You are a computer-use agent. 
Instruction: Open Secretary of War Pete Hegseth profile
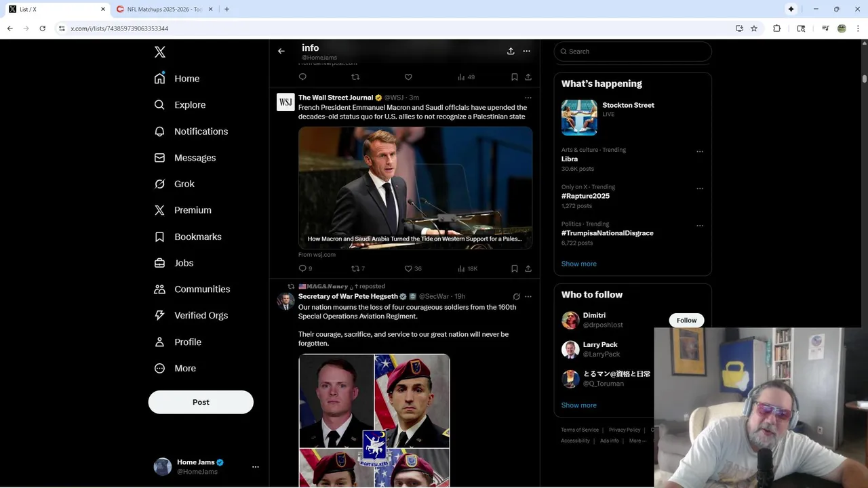pyautogui.click(x=348, y=297)
